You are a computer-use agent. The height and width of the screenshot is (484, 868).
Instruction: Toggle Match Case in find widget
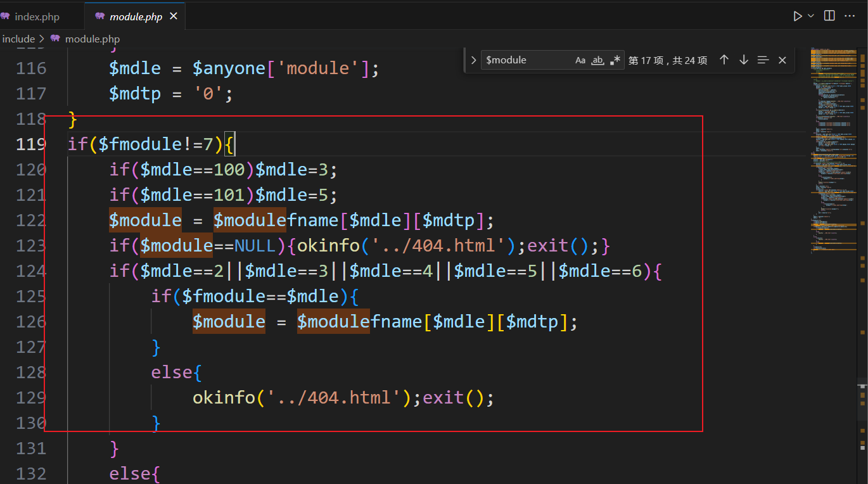tap(580, 60)
